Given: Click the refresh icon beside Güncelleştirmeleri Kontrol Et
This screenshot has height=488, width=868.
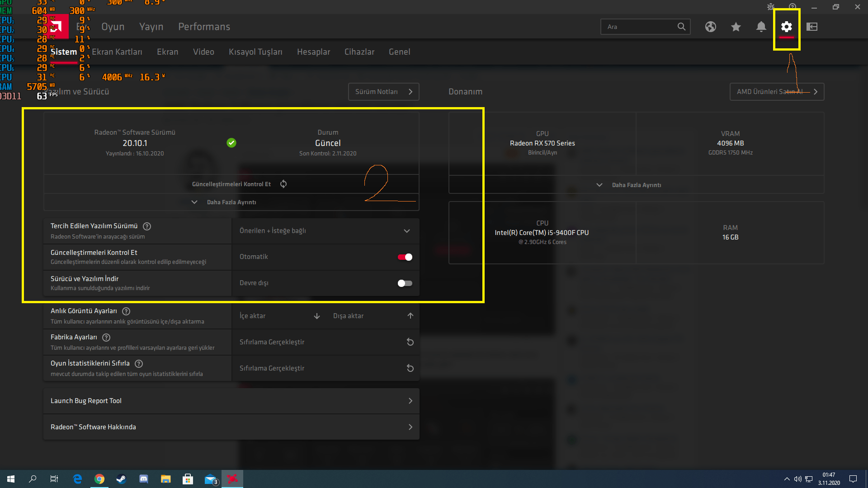Looking at the screenshot, I should pos(283,184).
